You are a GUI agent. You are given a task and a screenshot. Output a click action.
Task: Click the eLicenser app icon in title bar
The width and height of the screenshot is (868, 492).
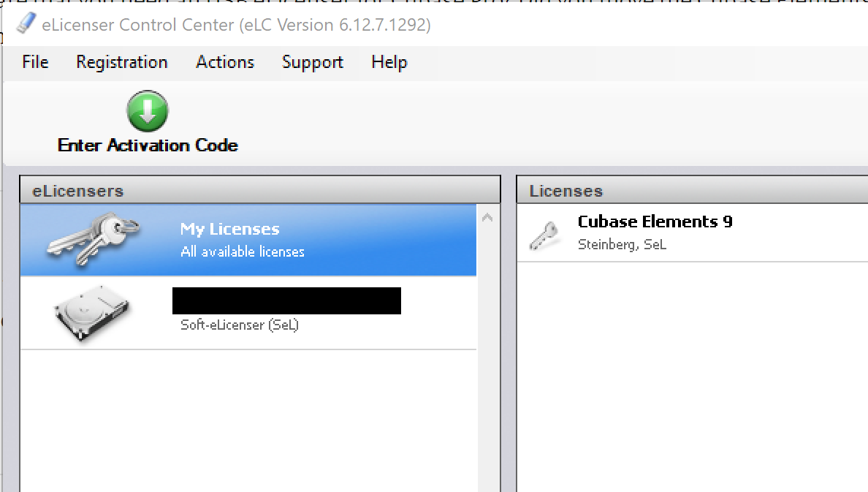coord(26,24)
